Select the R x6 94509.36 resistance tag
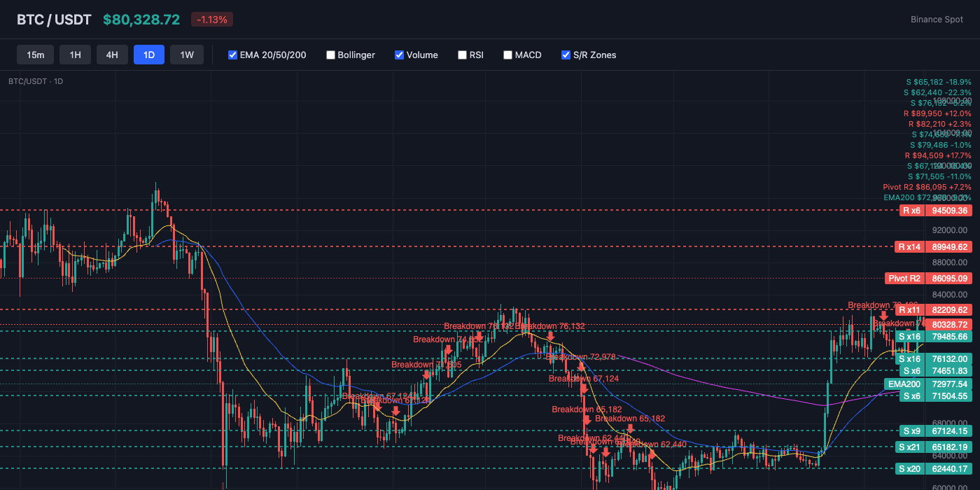 pyautogui.click(x=935, y=210)
